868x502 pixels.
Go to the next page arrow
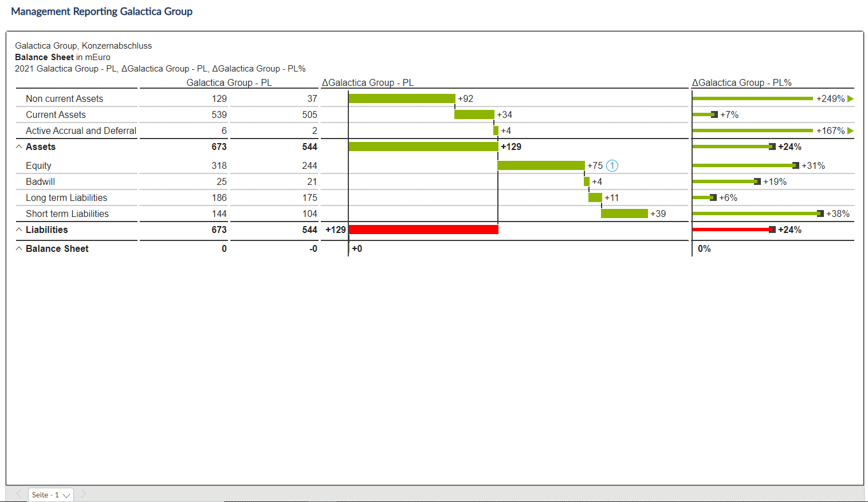point(84,493)
